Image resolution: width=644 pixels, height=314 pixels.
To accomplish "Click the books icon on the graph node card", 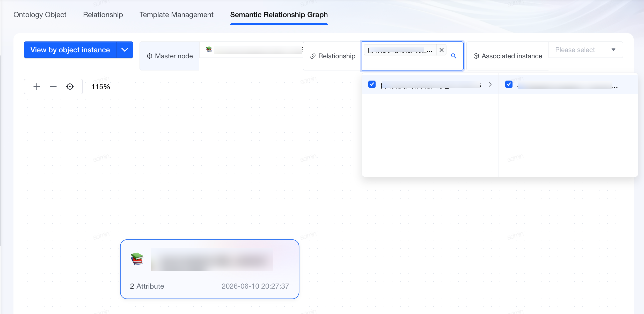I will (x=137, y=259).
